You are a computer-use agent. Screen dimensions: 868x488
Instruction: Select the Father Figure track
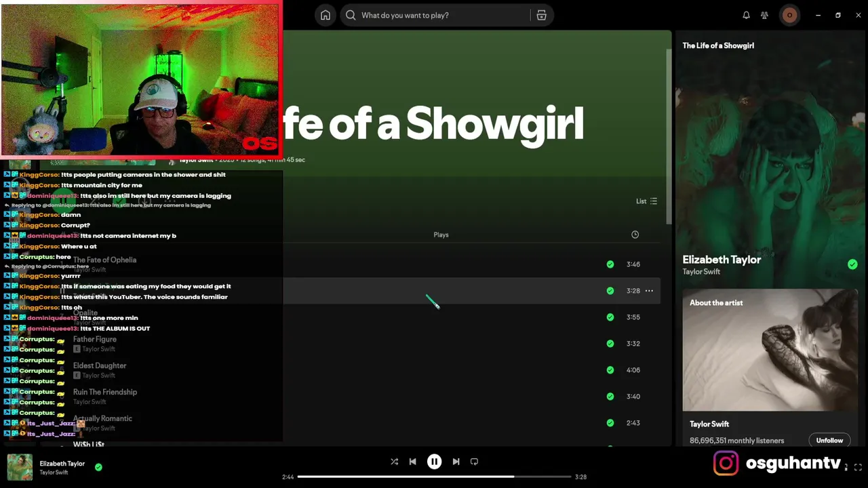coord(95,340)
